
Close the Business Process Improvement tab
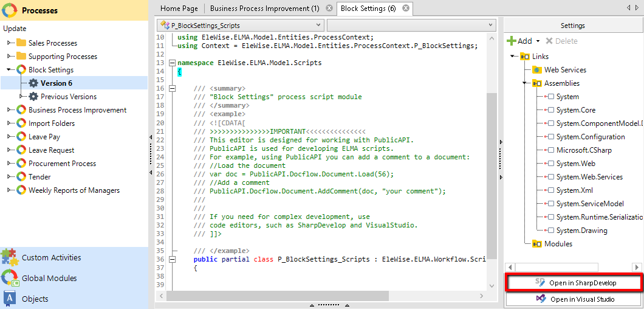click(329, 9)
